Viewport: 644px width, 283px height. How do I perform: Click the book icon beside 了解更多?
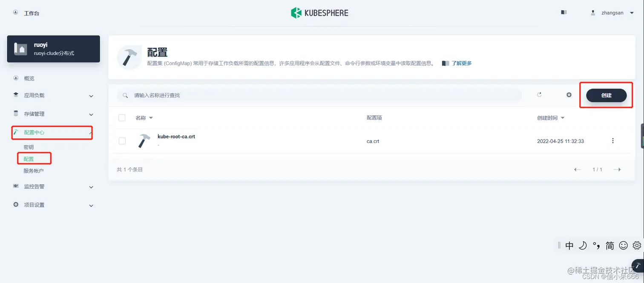[446, 63]
